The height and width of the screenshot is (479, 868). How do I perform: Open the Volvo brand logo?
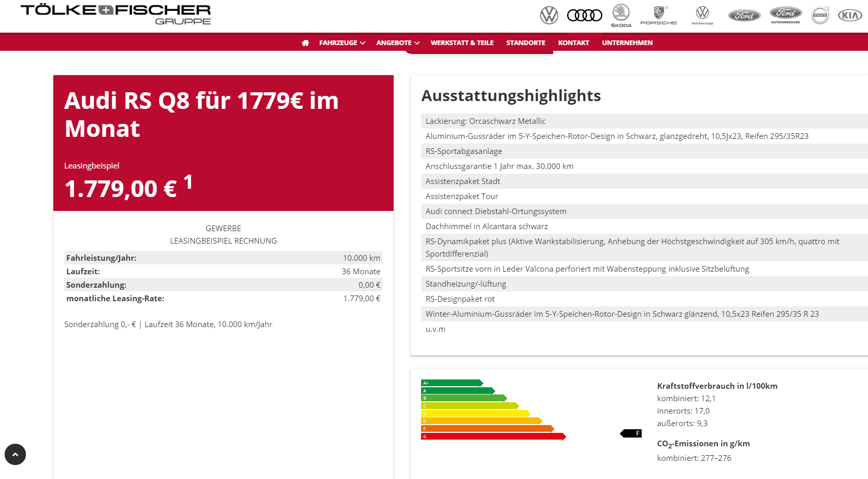[820, 15]
